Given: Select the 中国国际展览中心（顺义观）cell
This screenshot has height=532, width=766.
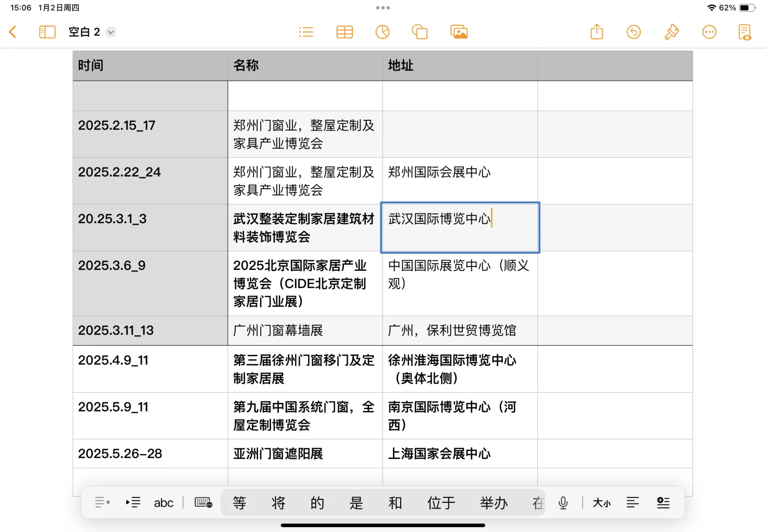Looking at the screenshot, I should [460, 283].
